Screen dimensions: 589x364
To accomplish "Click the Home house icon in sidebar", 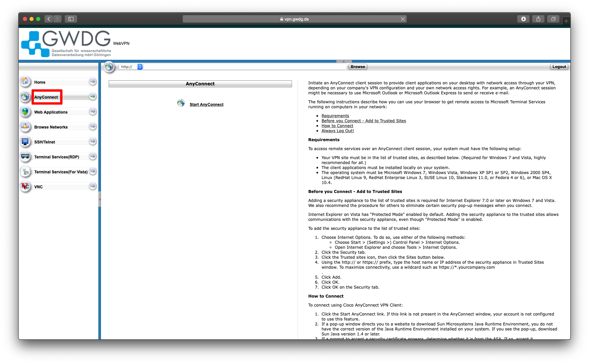I will point(25,81).
